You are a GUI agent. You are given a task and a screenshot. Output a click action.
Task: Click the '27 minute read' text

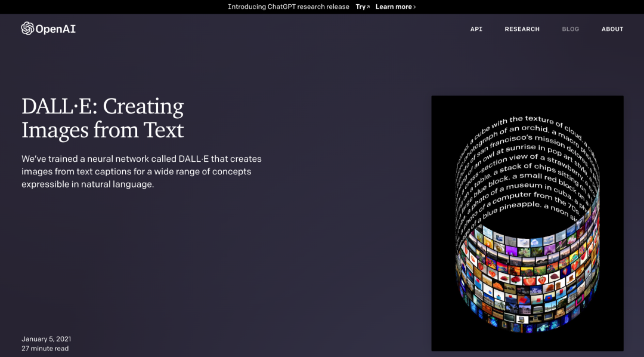(45, 349)
